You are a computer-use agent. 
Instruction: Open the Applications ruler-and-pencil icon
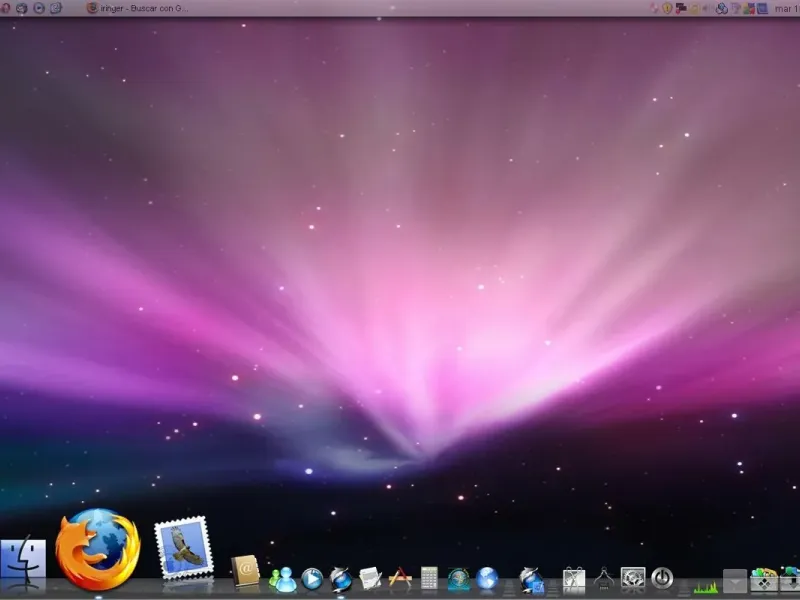[400, 578]
